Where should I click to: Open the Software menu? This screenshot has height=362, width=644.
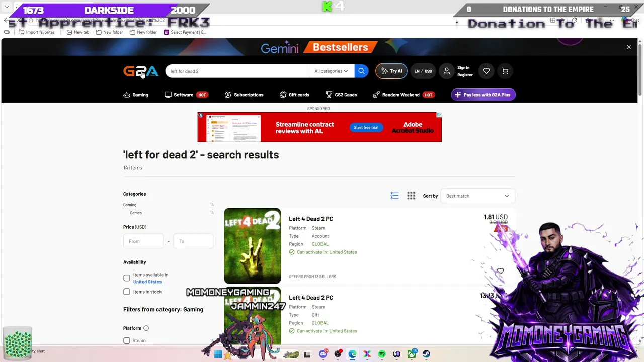coord(186,95)
